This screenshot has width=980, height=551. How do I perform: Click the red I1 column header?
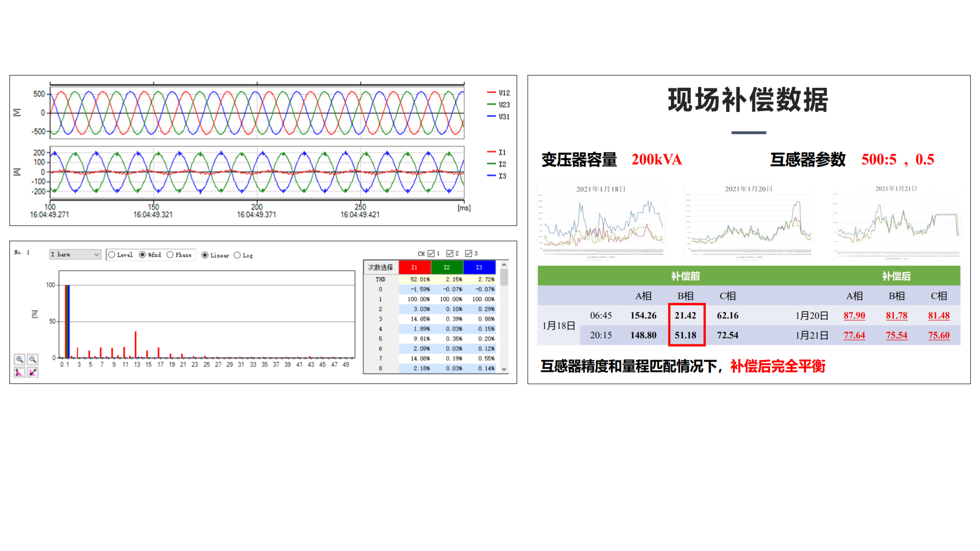click(x=414, y=267)
